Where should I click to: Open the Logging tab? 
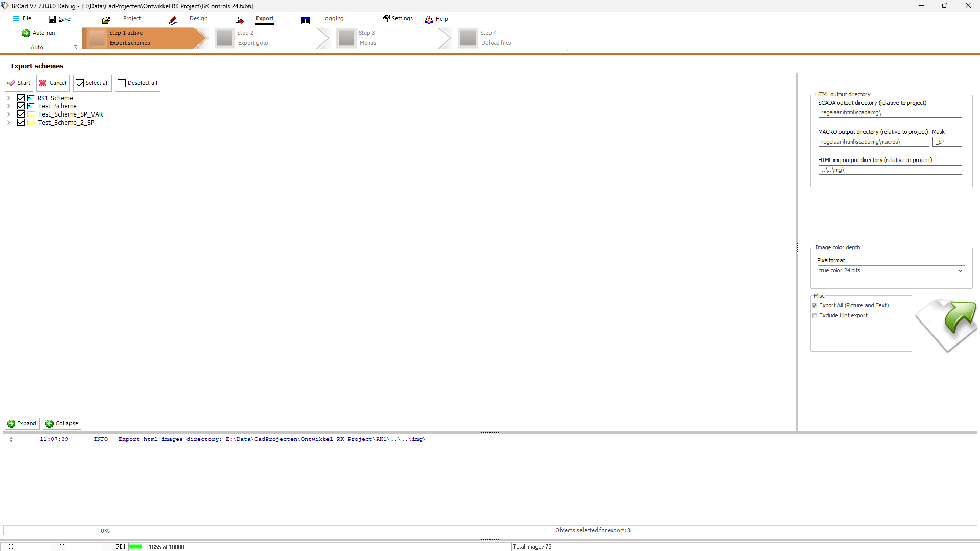(333, 19)
